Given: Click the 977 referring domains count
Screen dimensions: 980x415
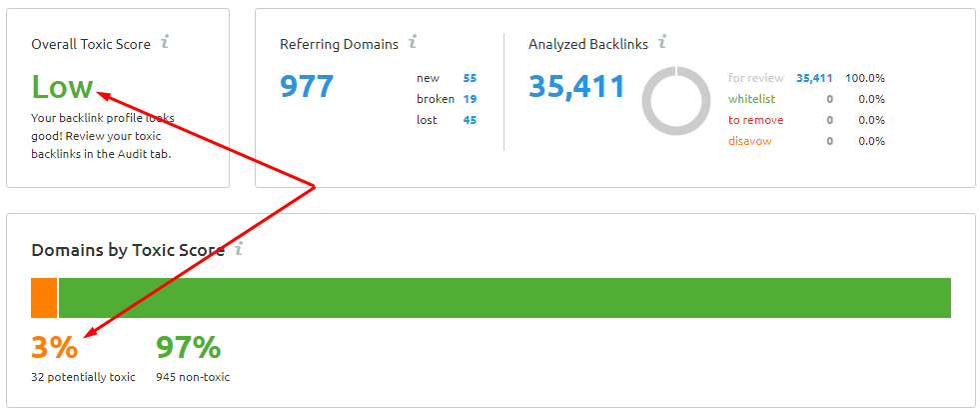Looking at the screenshot, I should point(307,86).
